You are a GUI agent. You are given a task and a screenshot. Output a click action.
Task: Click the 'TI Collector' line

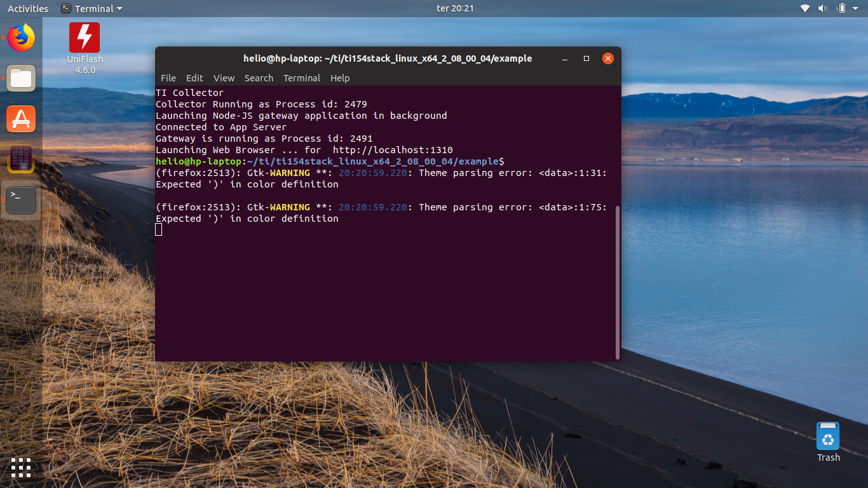pos(190,93)
